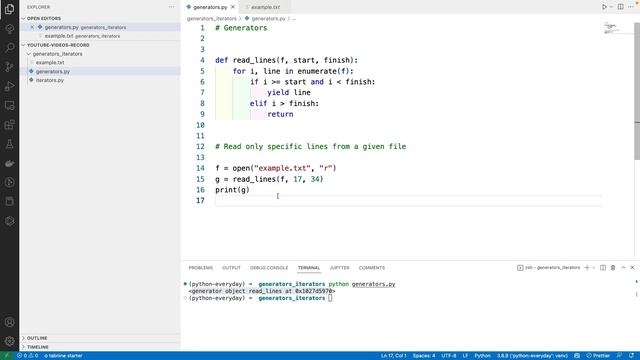Open the Extensions view
The width and height of the screenshot is (640, 360).
point(9,124)
